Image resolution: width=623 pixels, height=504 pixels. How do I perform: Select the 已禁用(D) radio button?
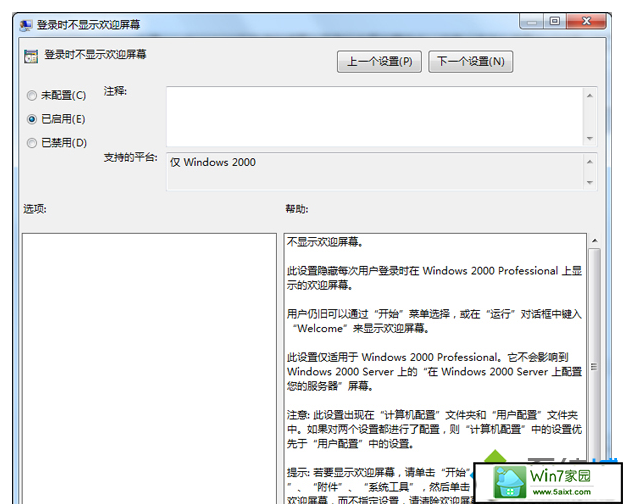32,143
